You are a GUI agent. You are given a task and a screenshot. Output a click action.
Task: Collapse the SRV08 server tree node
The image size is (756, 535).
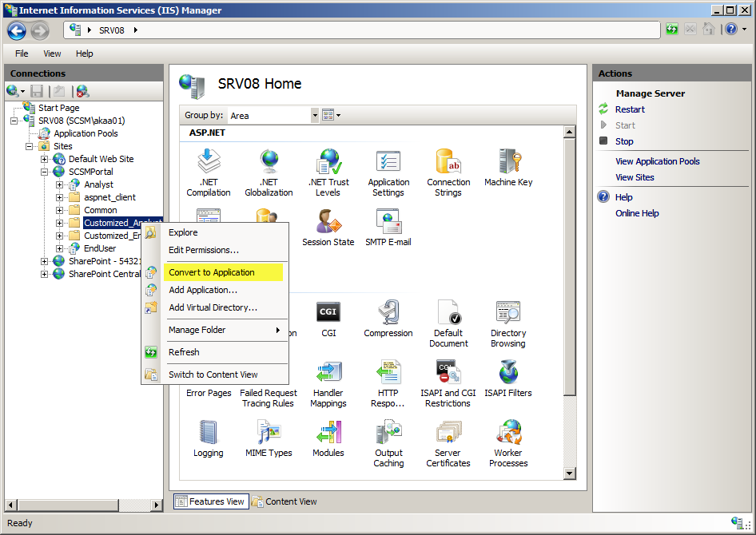(x=14, y=121)
